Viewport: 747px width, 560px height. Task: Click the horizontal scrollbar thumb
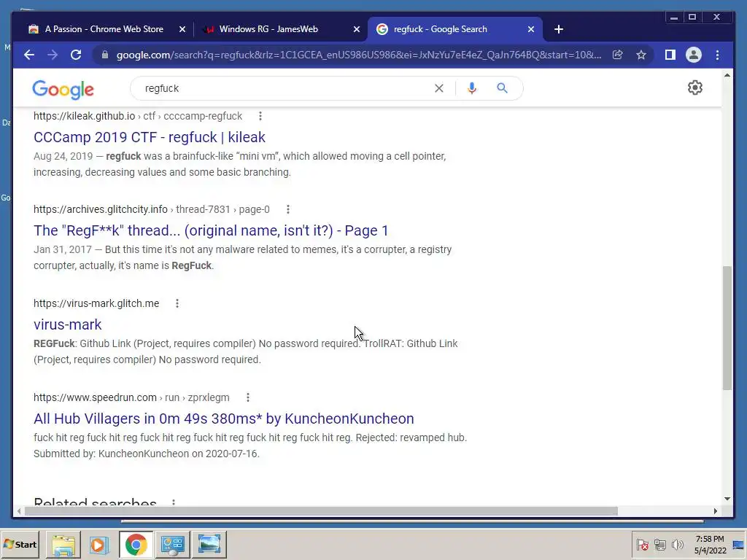click(x=321, y=511)
